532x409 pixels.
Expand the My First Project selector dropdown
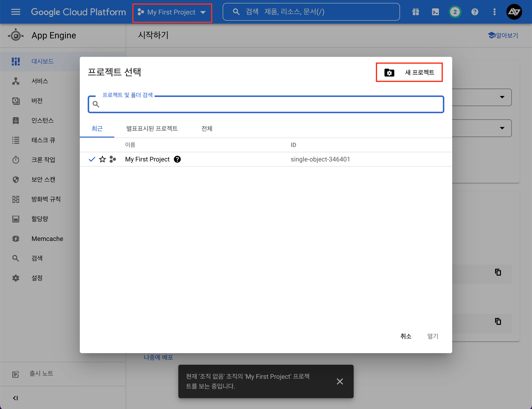(x=172, y=12)
